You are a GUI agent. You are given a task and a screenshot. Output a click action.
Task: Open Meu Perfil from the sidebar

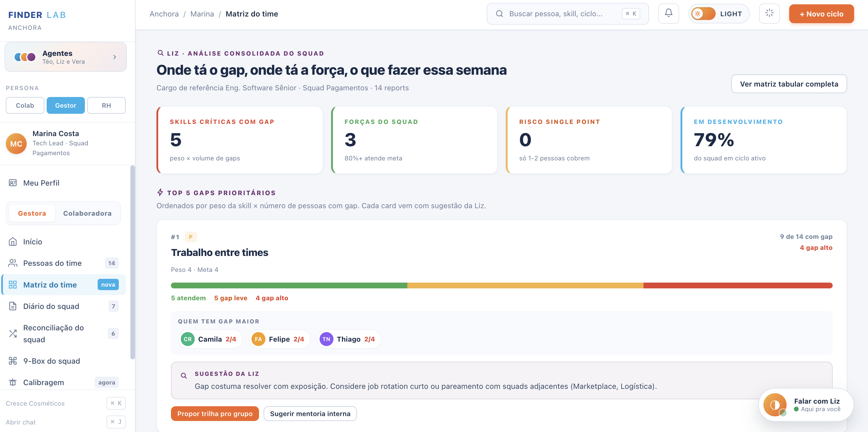[63, 183]
